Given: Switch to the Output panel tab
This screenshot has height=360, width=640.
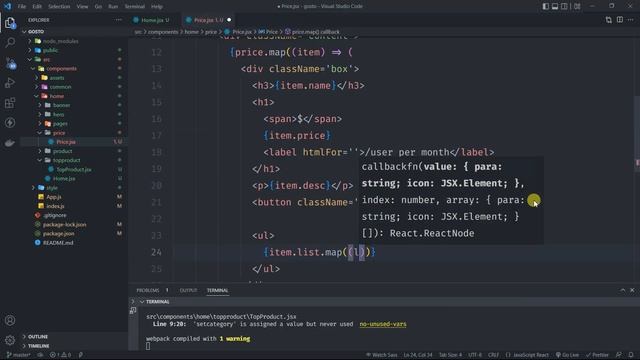Looking at the screenshot, I should pyautogui.click(x=188, y=290).
